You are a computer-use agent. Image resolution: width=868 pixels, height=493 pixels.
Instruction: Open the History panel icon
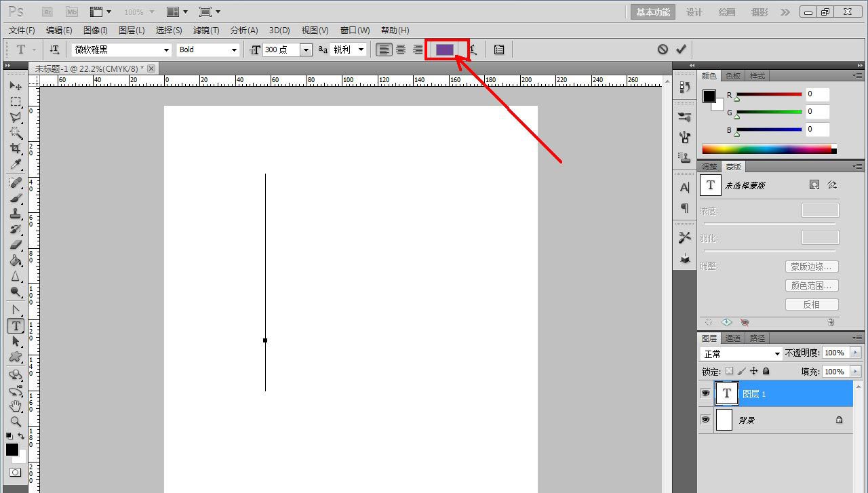coord(684,87)
